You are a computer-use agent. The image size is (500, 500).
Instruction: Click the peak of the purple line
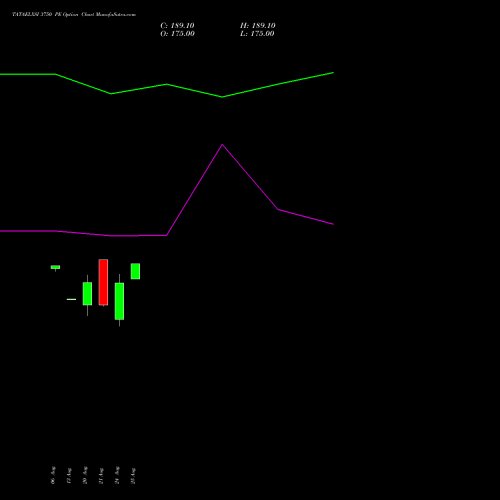tap(222, 145)
